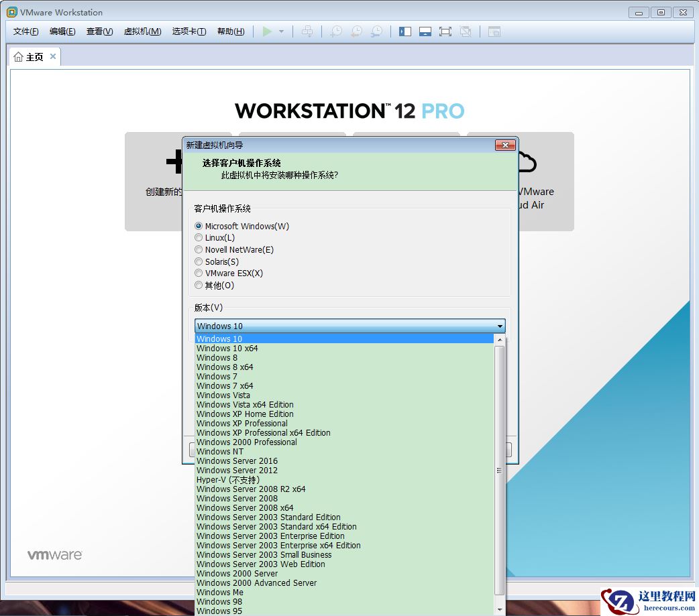Select the Microsoft Windows radio button
Image resolution: width=699 pixels, height=616 pixels.
coord(199,226)
